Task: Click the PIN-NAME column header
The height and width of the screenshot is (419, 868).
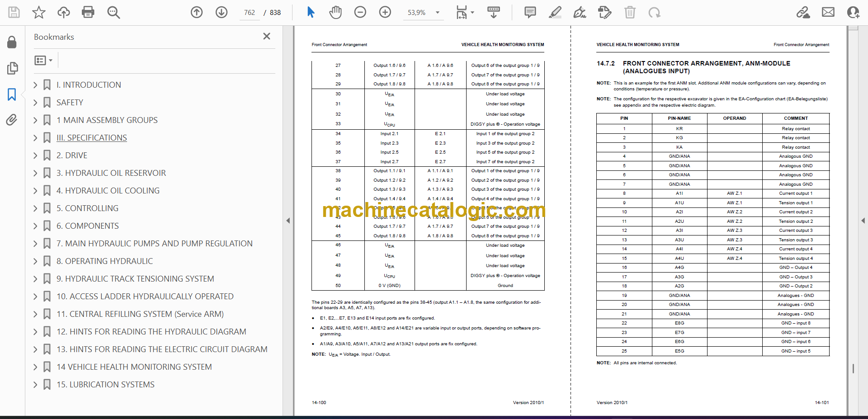Action: 679,118
